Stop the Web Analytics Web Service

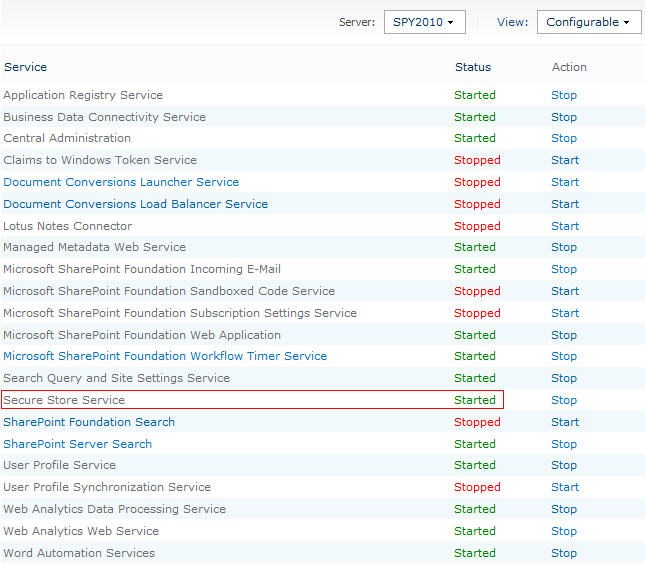click(x=564, y=531)
